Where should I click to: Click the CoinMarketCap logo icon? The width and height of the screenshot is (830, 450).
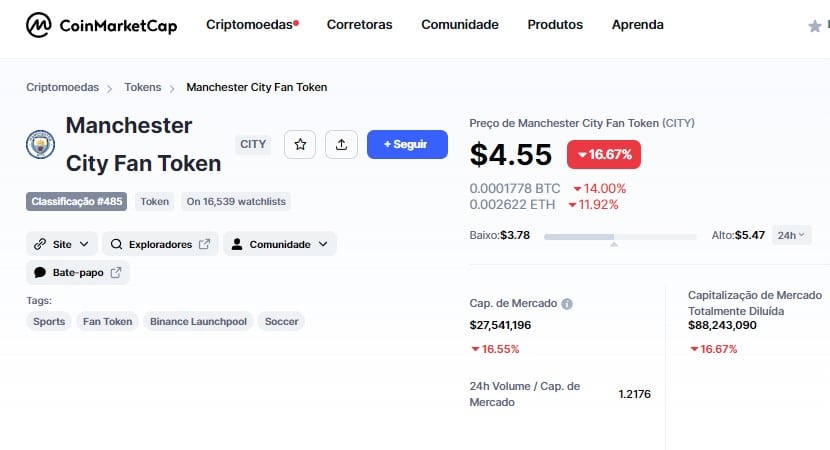(39, 25)
